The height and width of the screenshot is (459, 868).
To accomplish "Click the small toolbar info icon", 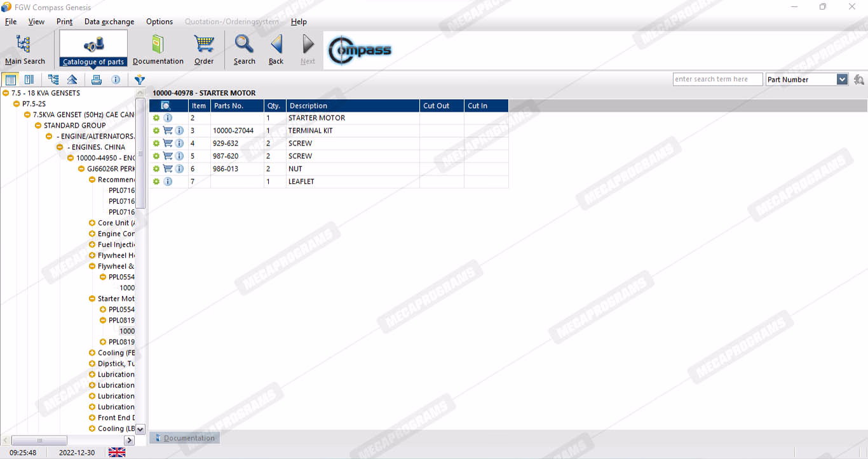I will tap(116, 79).
